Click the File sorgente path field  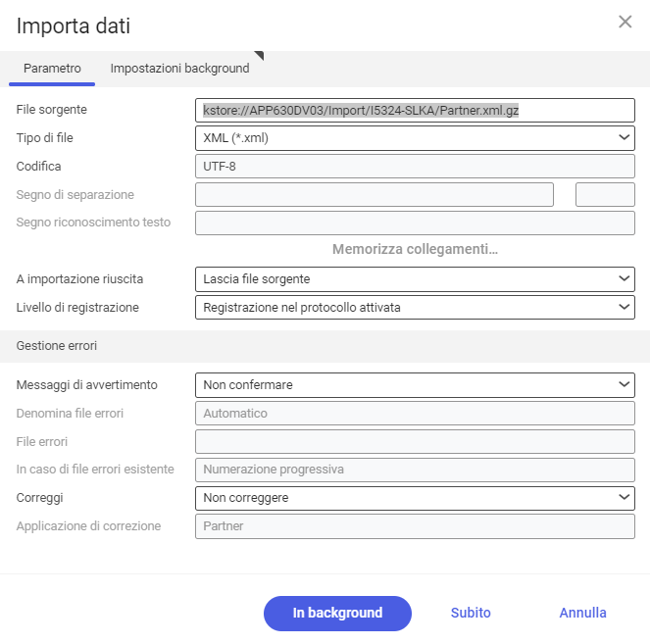415,110
